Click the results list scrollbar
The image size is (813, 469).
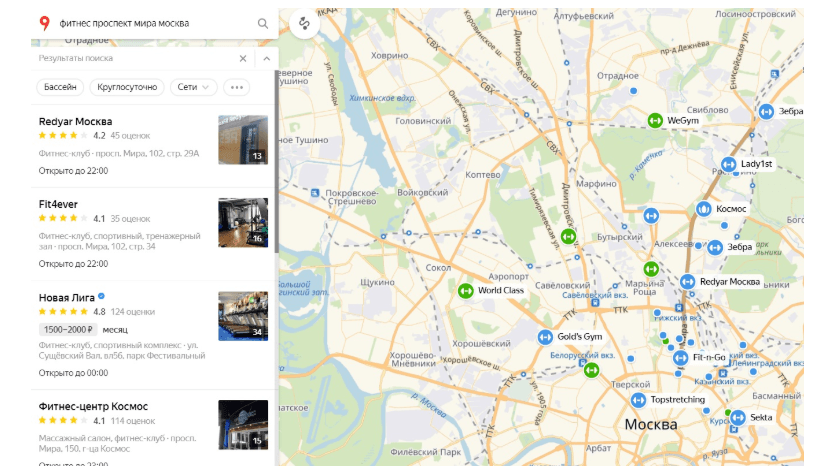[276, 162]
